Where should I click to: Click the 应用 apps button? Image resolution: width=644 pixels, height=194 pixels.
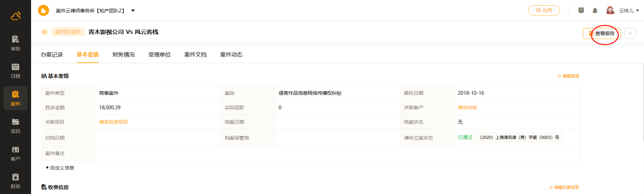(544, 11)
